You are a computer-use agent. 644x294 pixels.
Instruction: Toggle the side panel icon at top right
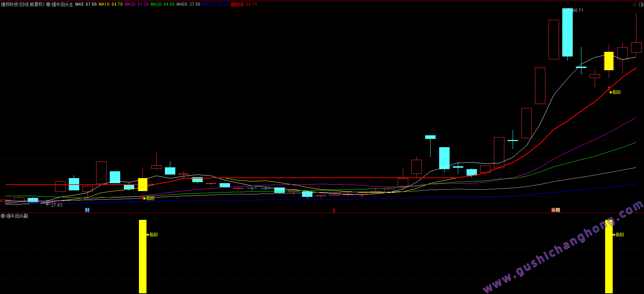pos(641,4)
